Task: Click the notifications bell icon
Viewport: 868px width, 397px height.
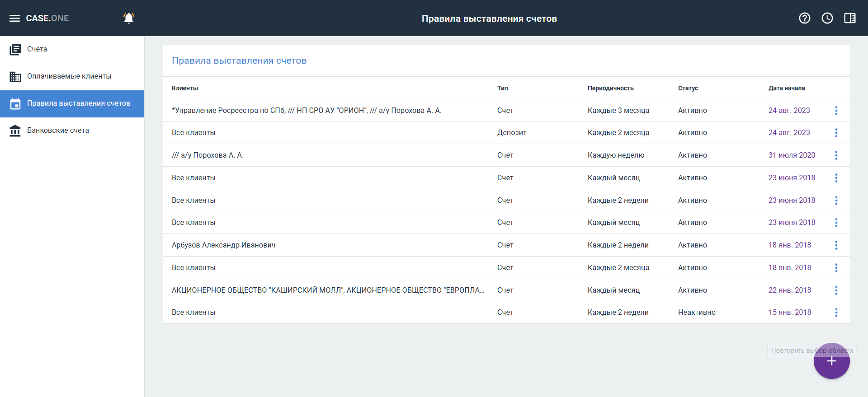Action: tap(129, 18)
